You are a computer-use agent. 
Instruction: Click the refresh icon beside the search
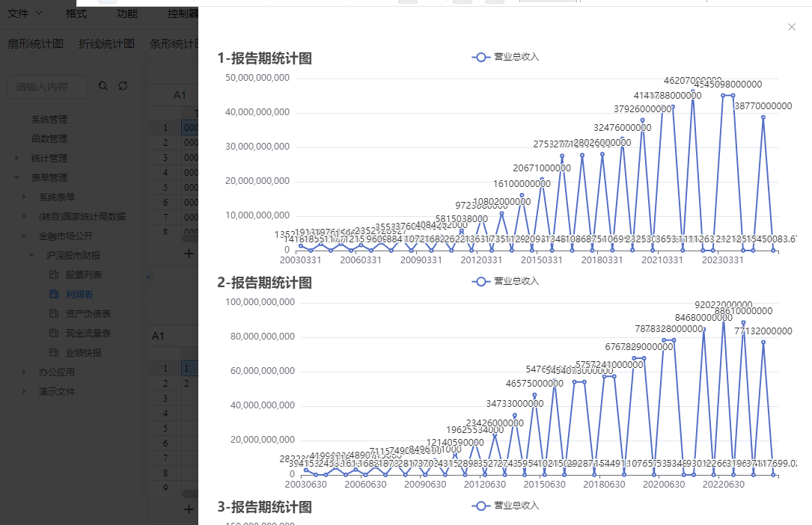coord(123,87)
